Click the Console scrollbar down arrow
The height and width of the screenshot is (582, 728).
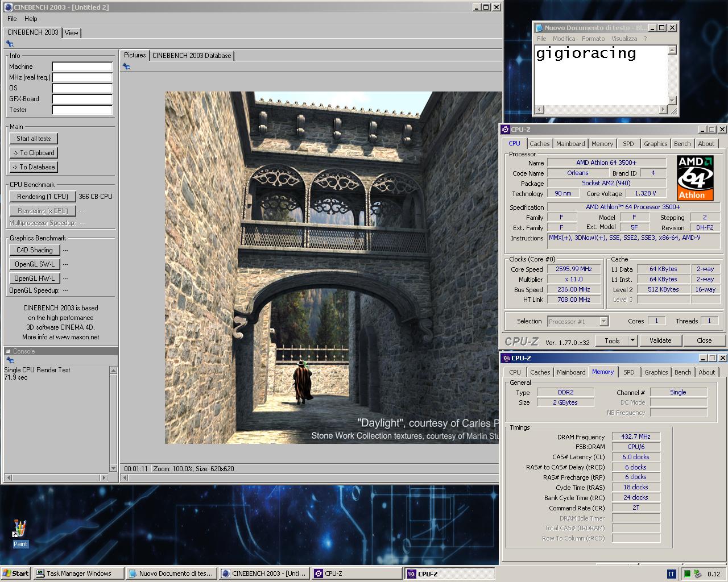(x=113, y=468)
